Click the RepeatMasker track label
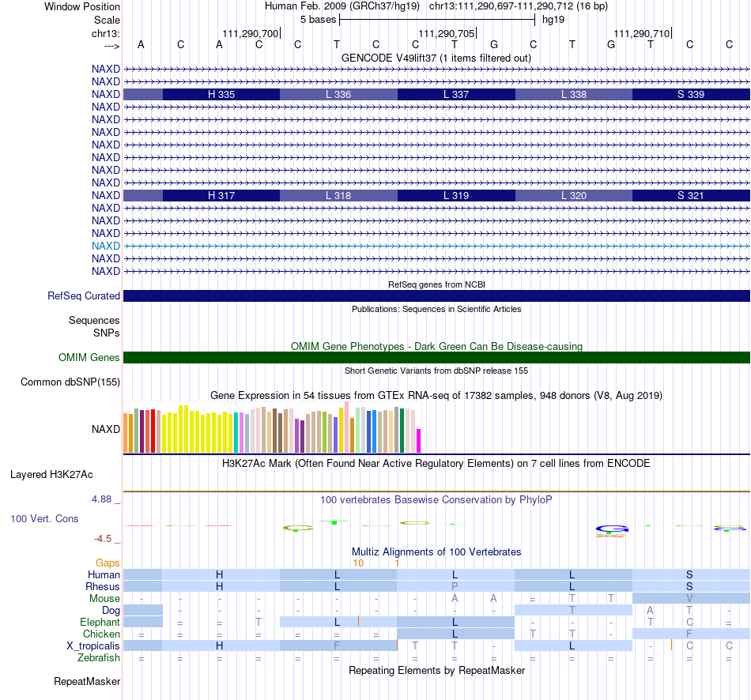Image resolution: width=751 pixels, height=700 pixels. [87, 681]
